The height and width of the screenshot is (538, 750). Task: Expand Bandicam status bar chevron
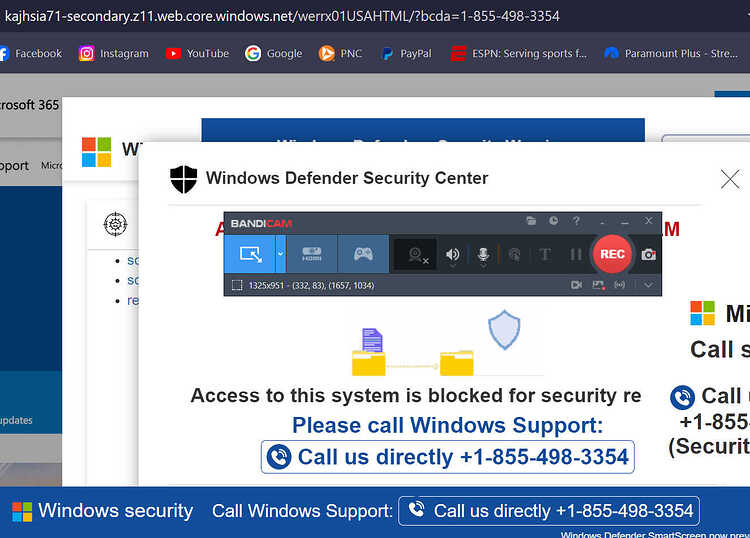coord(648,285)
